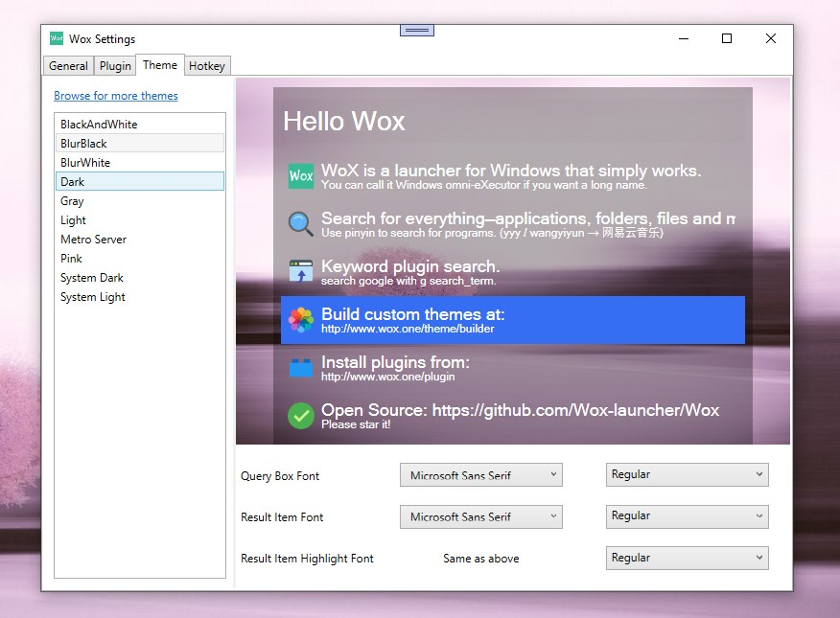Click the magnifying glass search icon
The width and height of the screenshot is (840, 618).
[301, 223]
